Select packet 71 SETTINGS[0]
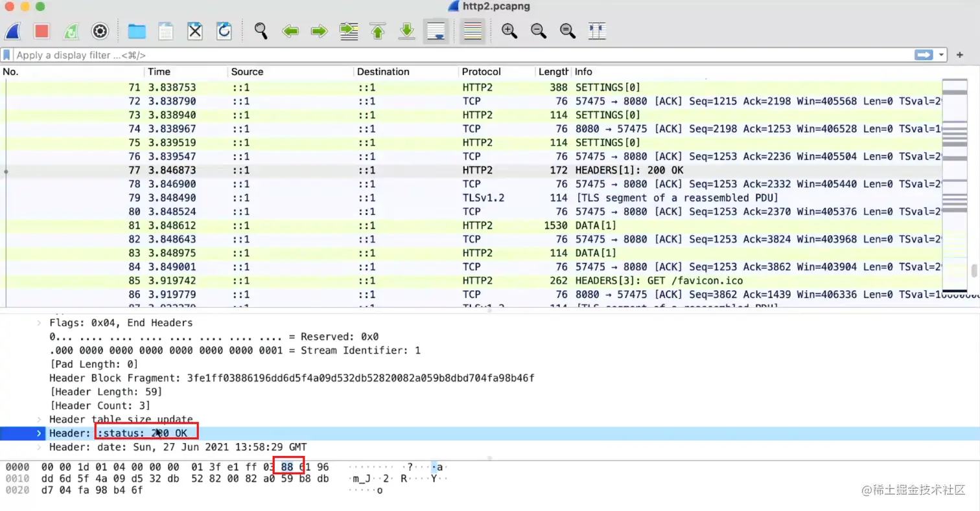 coord(470,87)
